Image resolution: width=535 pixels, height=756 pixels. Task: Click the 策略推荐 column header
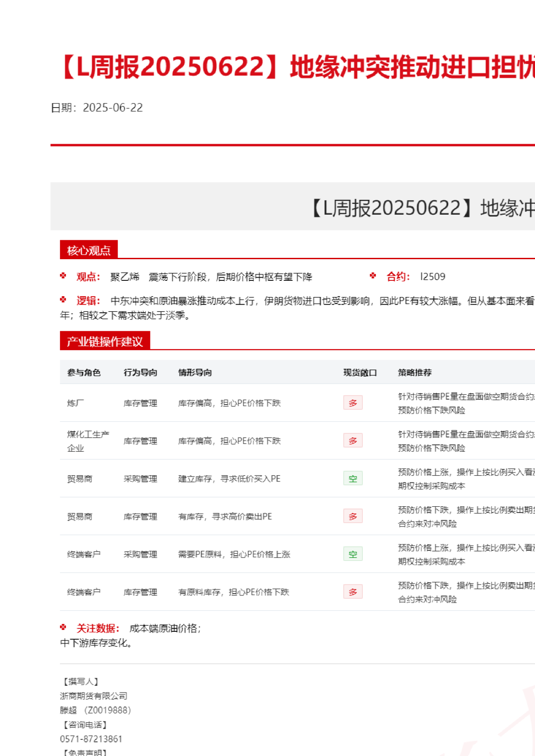coord(415,373)
